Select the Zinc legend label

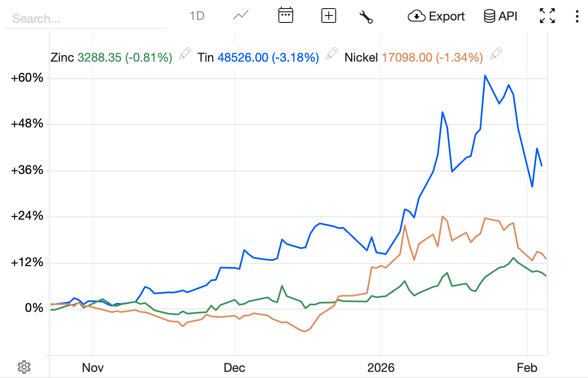(62, 58)
